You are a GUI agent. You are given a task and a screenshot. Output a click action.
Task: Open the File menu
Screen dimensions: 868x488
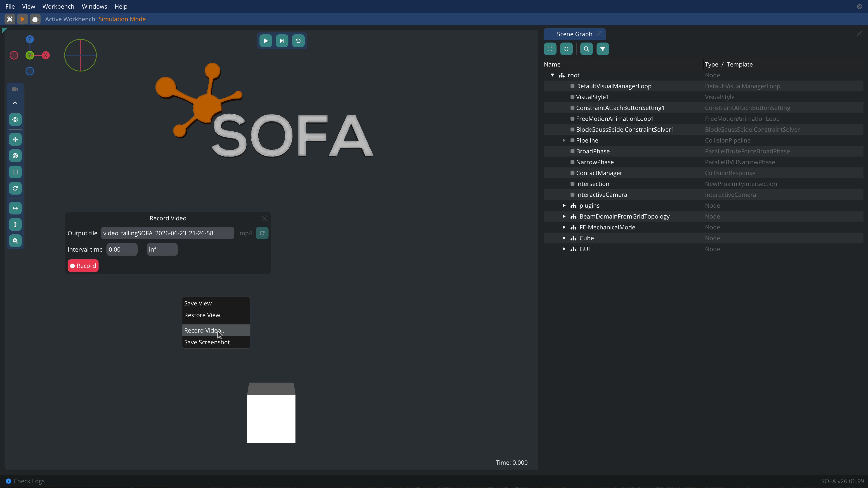pos(10,6)
